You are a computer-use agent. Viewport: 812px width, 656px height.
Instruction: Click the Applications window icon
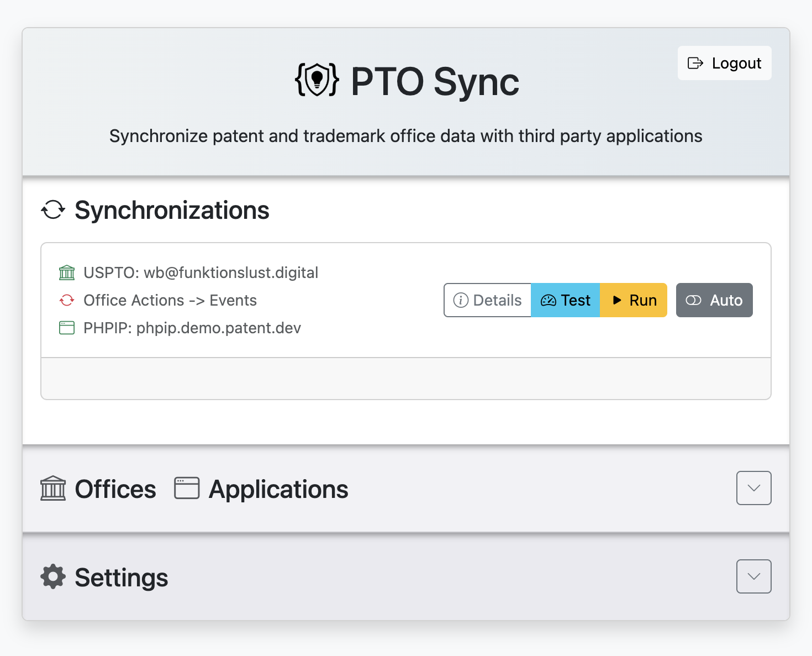(187, 488)
